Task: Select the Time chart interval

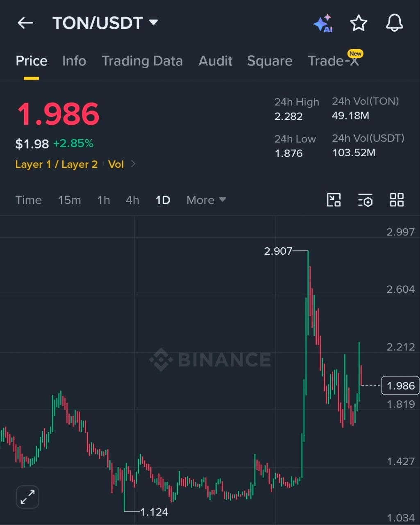Action: click(29, 200)
